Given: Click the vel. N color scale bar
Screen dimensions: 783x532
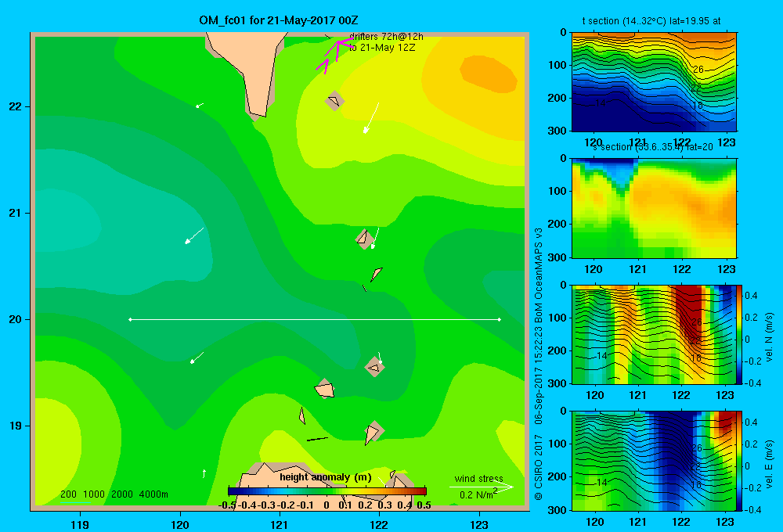Looking at the screenshot, I should pos(740,334).
